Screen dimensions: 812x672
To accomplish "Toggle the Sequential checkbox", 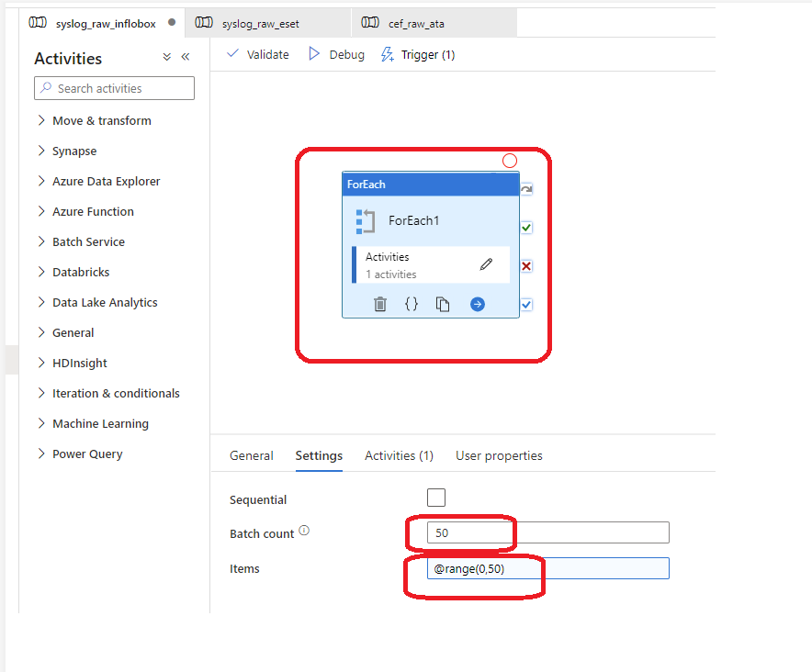I will (x=436, y=498).
